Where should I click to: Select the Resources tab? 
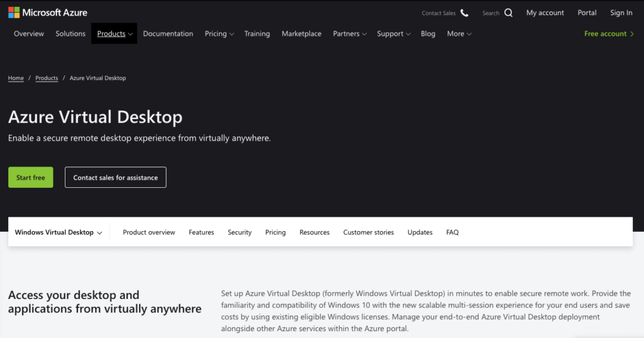[314, 232]
